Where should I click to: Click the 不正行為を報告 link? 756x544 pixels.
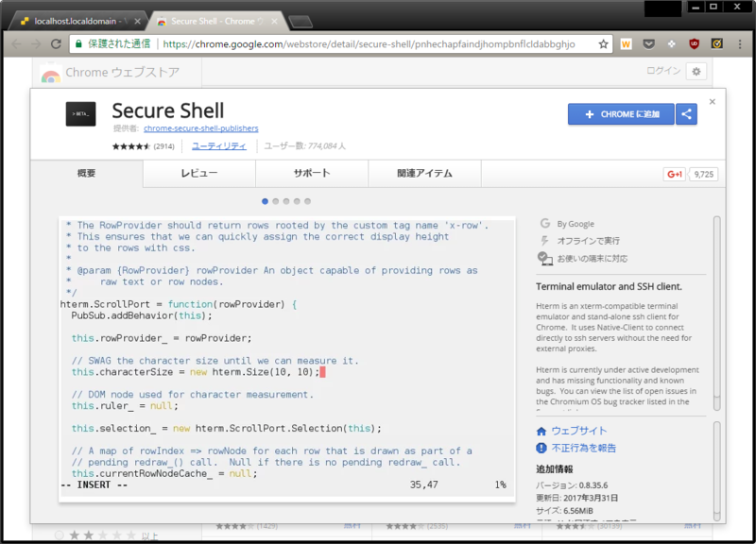(x=584, y=448)
